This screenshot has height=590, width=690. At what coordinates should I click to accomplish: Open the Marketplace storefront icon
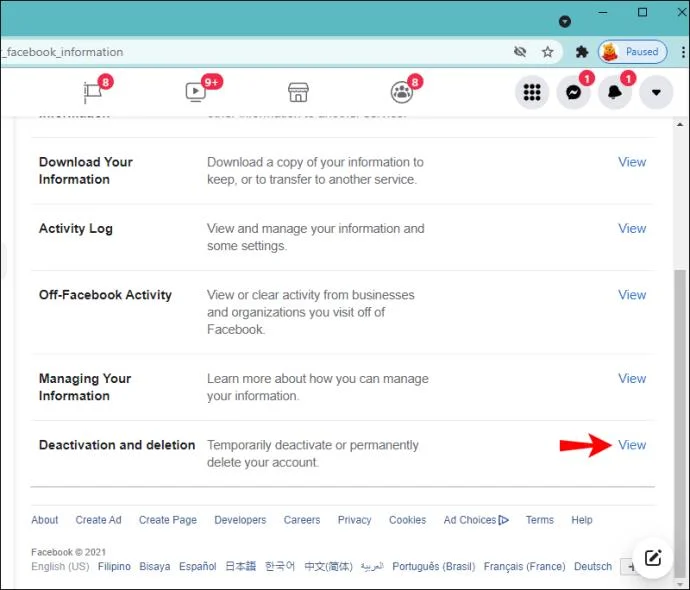pos(298,92)
